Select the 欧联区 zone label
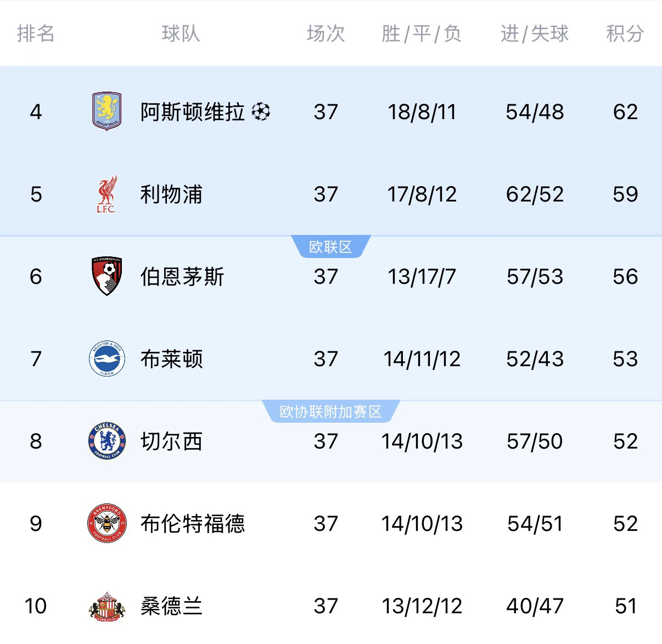 (x=330, y=247)
